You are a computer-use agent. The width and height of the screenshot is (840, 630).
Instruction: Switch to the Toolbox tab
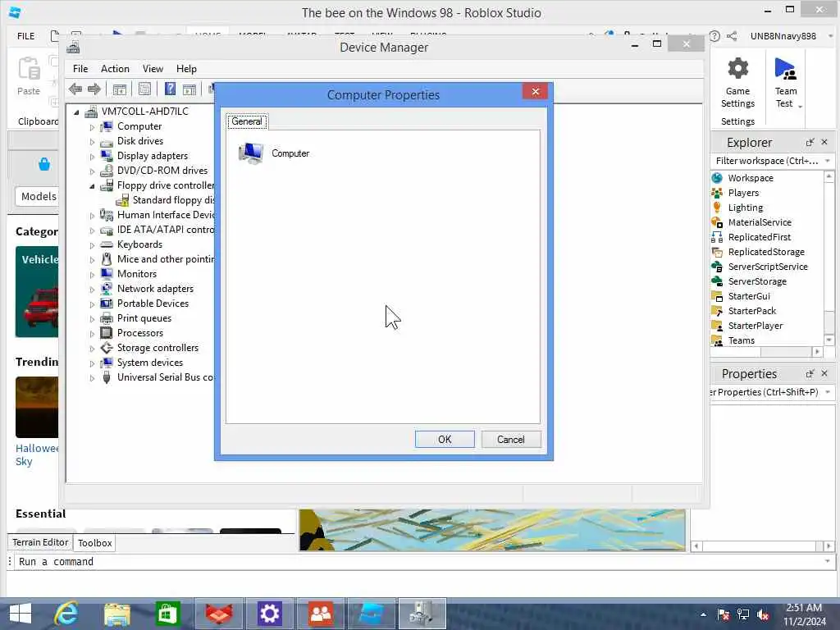pyautogui.click(x=95, y=543)
